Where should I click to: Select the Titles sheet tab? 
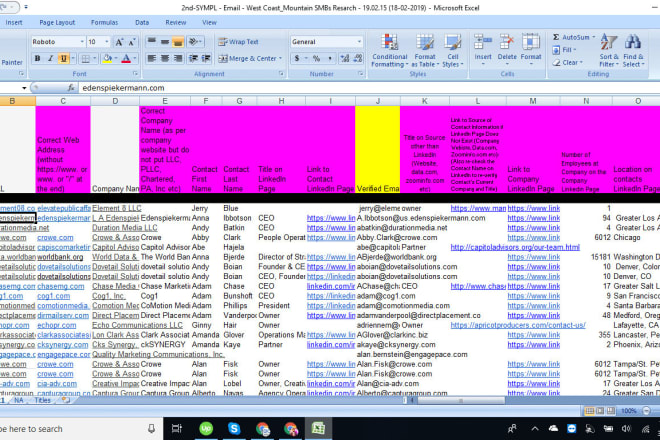(43, 400)
